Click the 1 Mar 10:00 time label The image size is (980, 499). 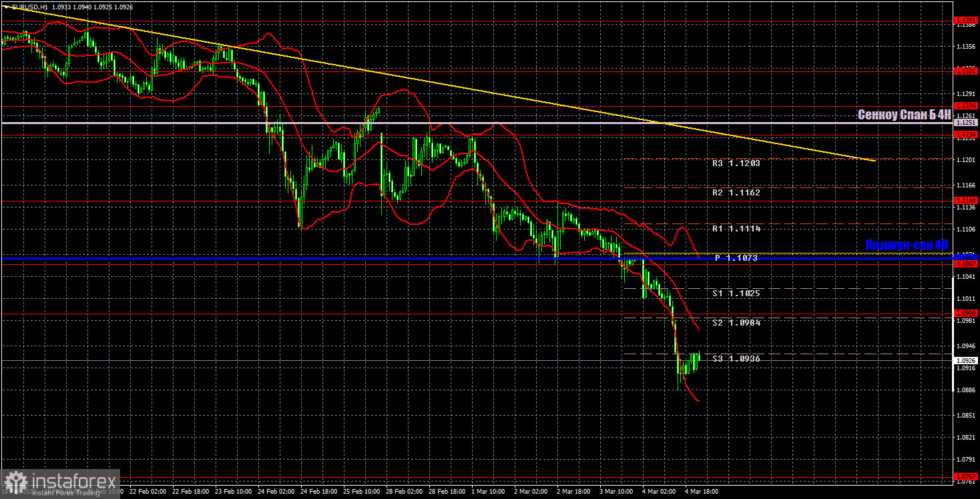click(x=489, y=492)
